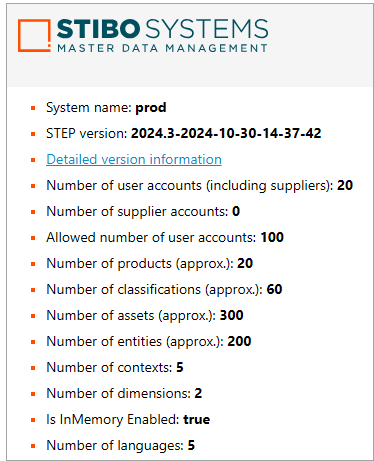Image resolution: width=374 pixels, height=461 pixels.
Task: Click the STIBO SYSTEMS wordmark in header
Action: (162, 29)
